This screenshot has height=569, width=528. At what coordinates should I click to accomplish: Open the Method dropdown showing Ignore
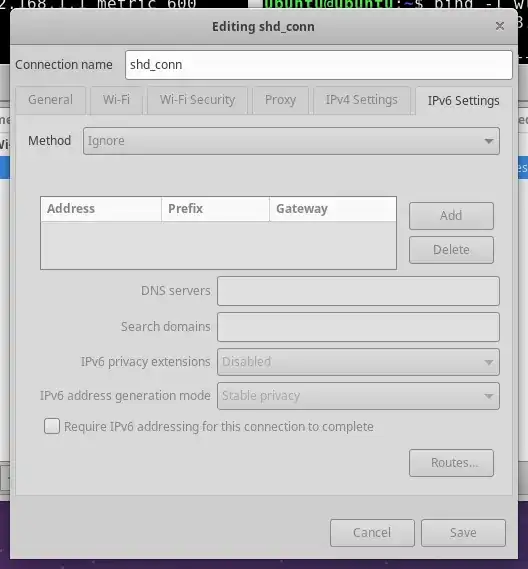click(x=291, y=141)
